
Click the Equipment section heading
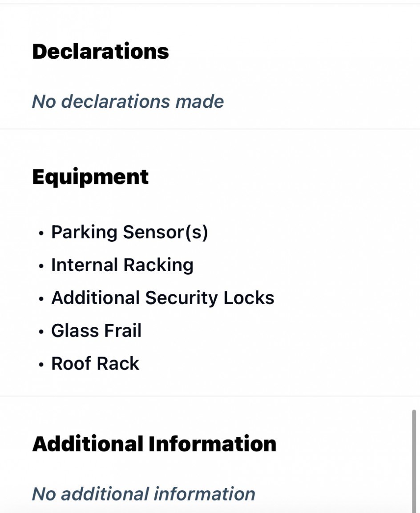[x=90, y=177]
